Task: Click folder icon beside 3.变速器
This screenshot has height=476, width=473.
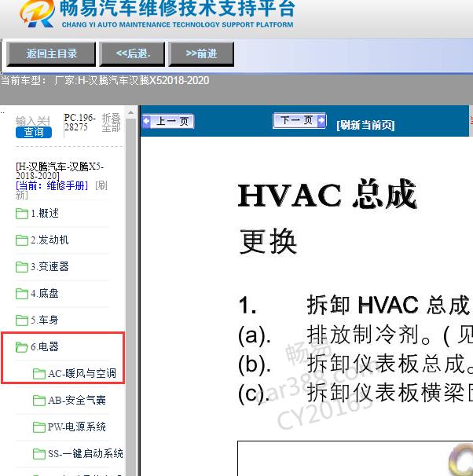Action: tap(22, 267)
